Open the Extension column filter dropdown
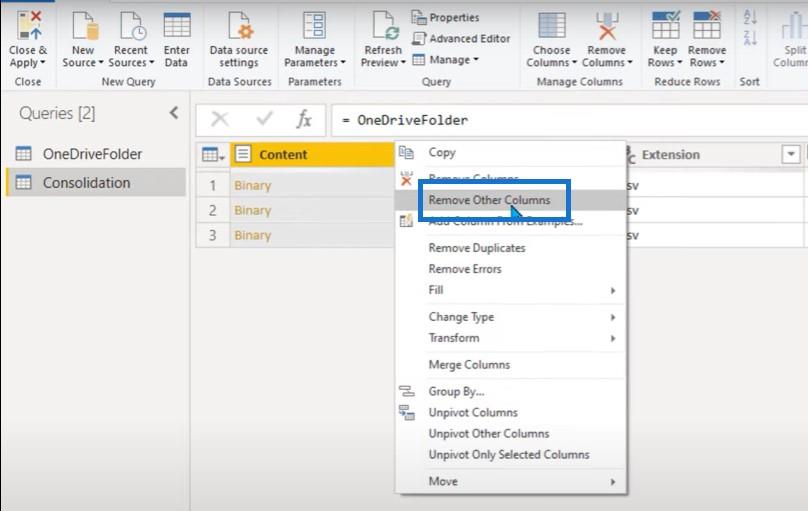 [x=790, y=154]
